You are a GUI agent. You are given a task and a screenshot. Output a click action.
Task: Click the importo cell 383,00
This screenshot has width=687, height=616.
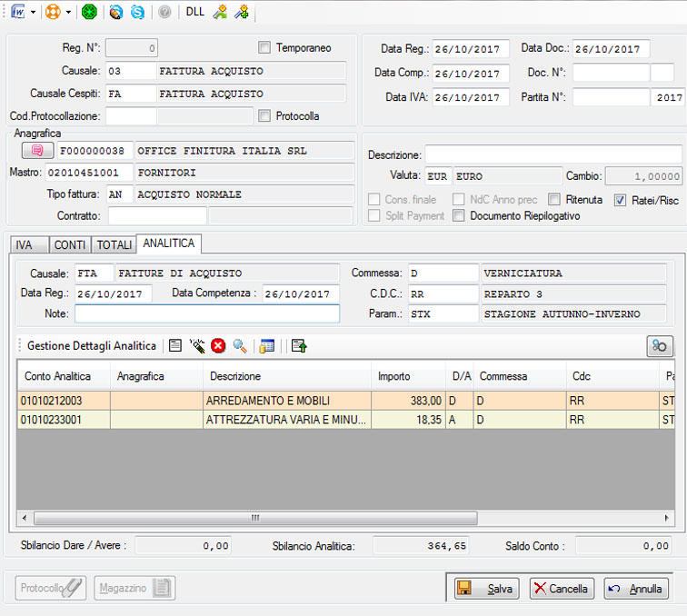[x=408, y=401]
